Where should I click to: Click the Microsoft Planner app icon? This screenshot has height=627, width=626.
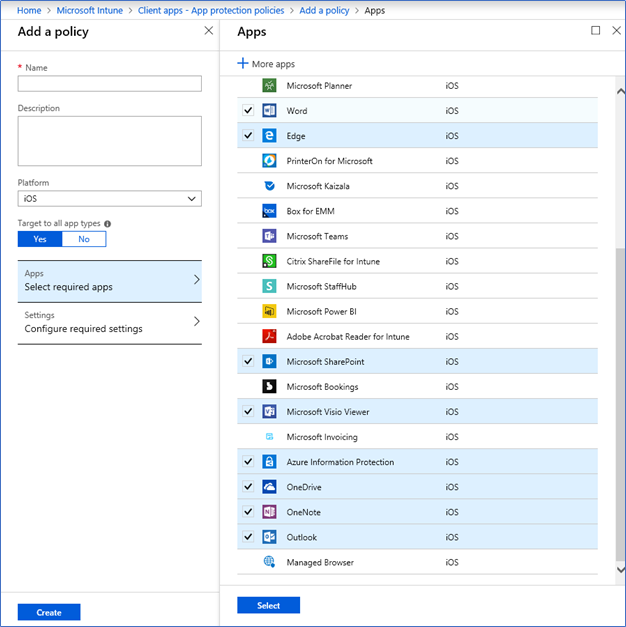[x=269, y=86]
